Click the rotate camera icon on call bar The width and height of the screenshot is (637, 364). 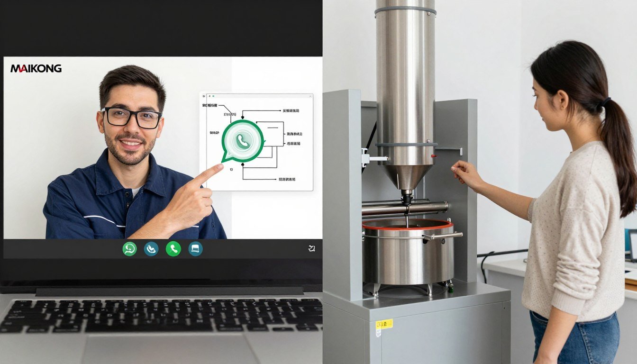[x=311, y=248]
